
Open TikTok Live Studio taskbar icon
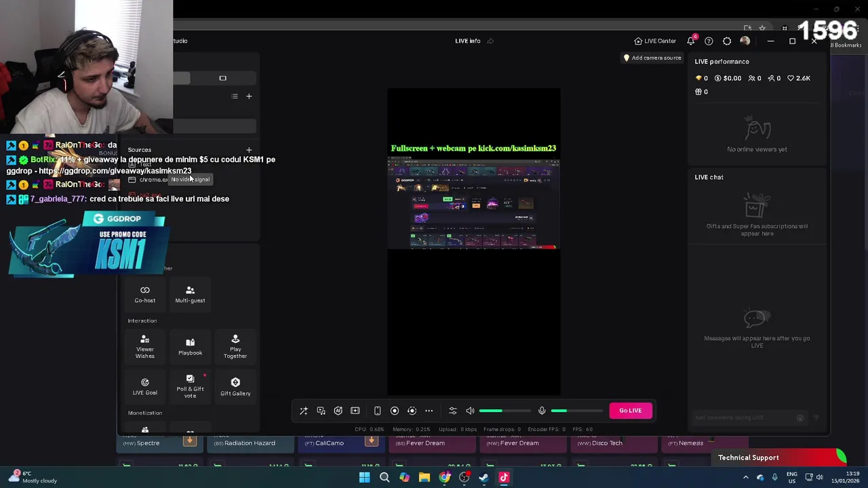[504, 477]
